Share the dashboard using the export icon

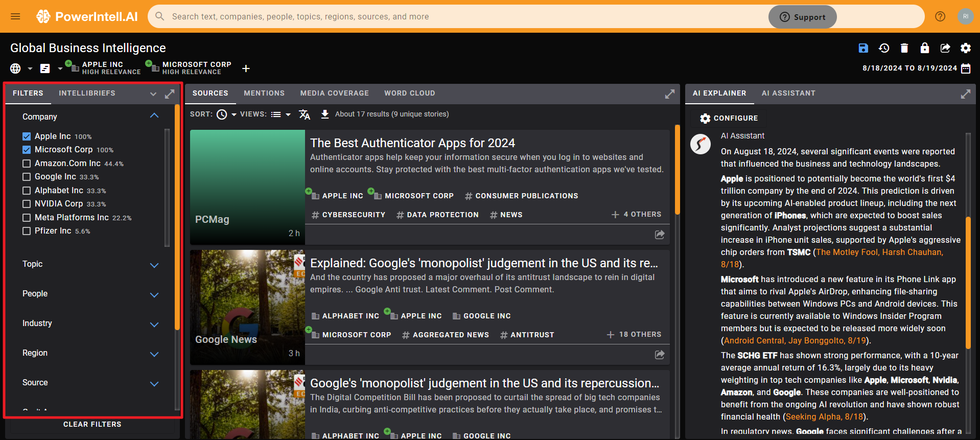[x=945, y=48]
